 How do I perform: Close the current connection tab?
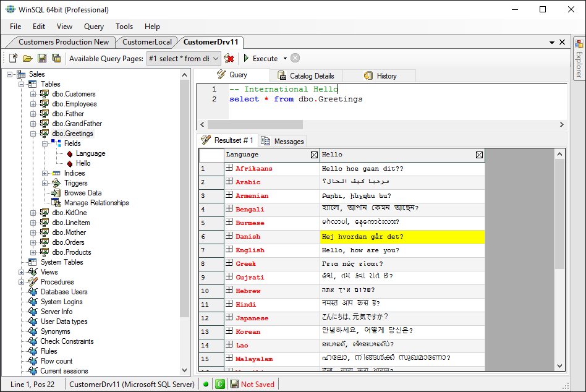(x=562, y=42)
